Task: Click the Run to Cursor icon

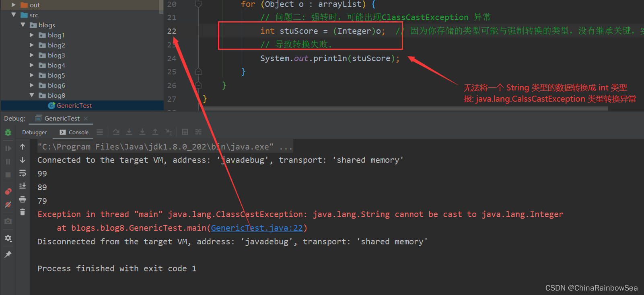Action: [169, 132]
